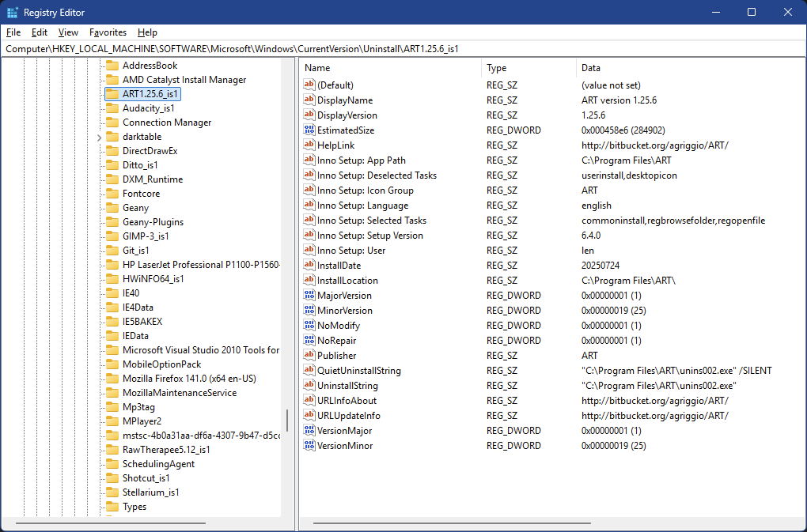
Task: Click the string icon beside DisplayName
Action: point(310,100)
